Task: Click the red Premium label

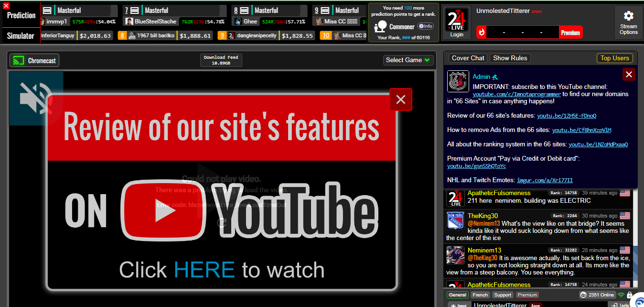Action: (570, 33)
